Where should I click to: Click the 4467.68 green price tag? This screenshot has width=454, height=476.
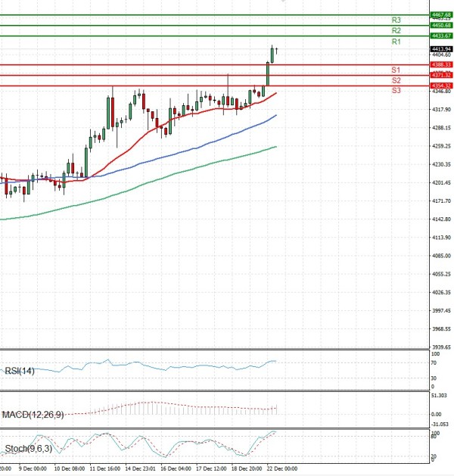point(441,14)
